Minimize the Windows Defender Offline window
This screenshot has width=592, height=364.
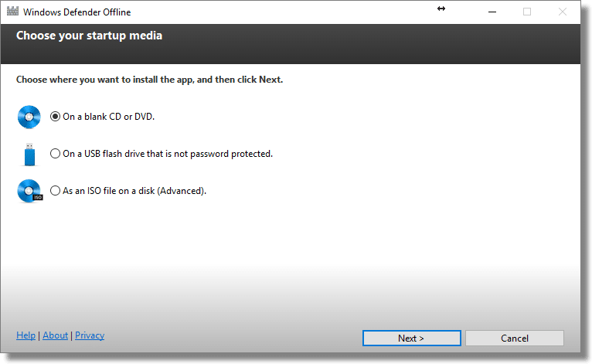492,12
